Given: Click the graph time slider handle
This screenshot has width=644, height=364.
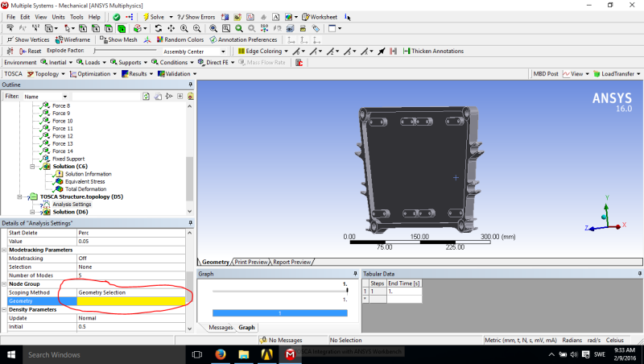Looking at the screenshot, I should point(347,291).
